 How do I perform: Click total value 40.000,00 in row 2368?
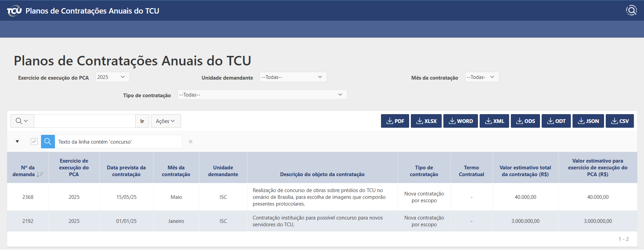[525, 197]
